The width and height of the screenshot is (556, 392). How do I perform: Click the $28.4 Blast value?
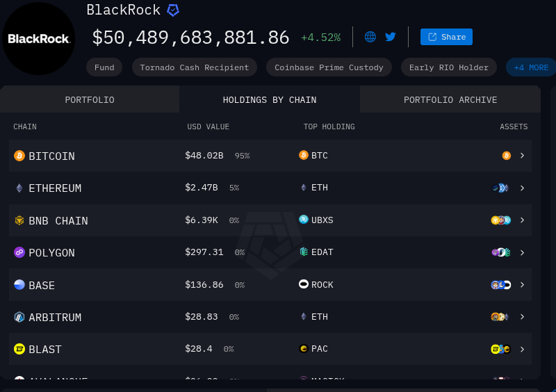tap(199, 349)
